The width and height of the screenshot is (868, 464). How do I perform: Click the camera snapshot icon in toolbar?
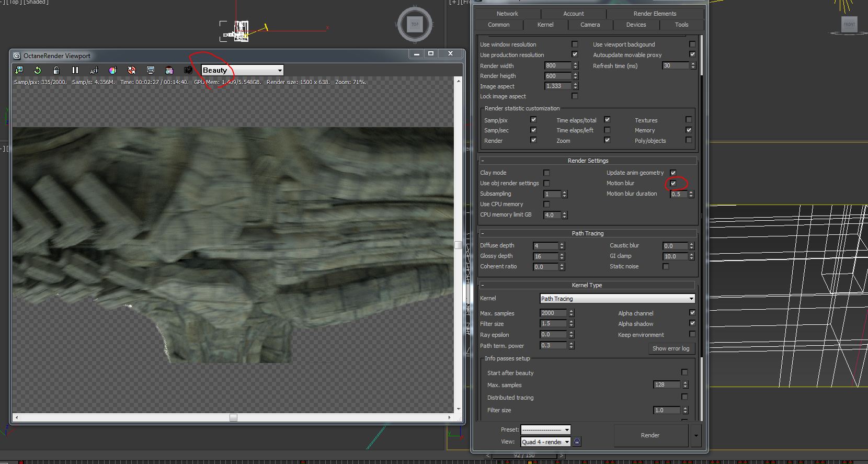point(188,70)
